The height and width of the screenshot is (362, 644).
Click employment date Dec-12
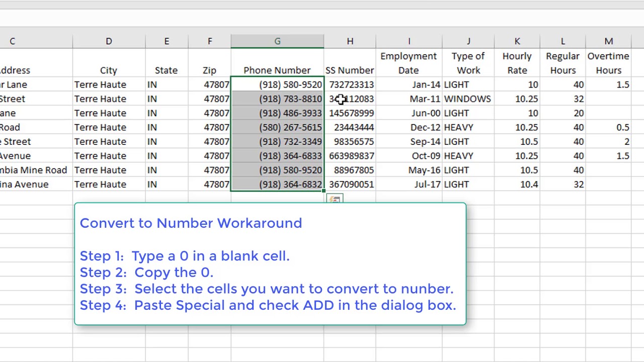[x=409, y=127]
